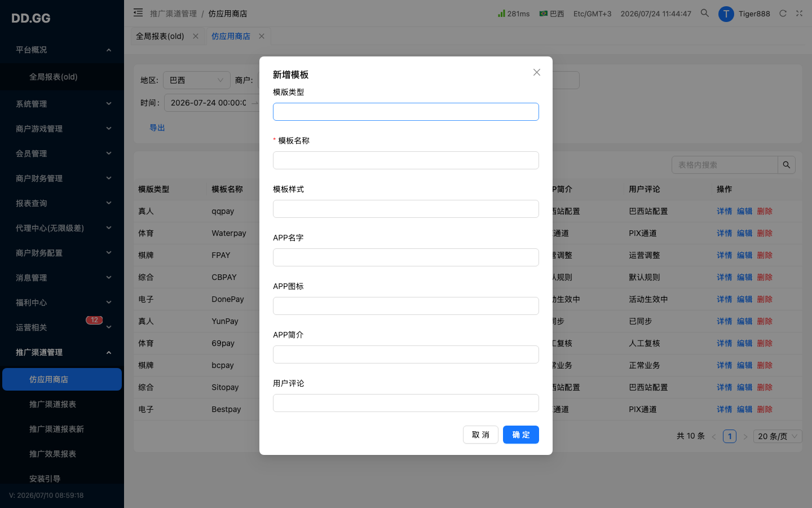The height and width of the screenshot is (508, 812).
Task: Focus the 模板名称 input field
Action: pos(406,160)
